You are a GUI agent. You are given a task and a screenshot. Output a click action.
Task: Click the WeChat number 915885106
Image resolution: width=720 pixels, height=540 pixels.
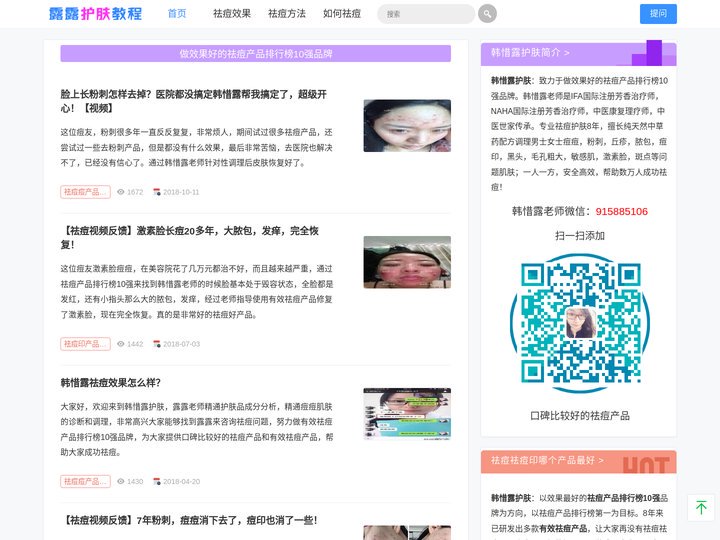pos(621,212)
